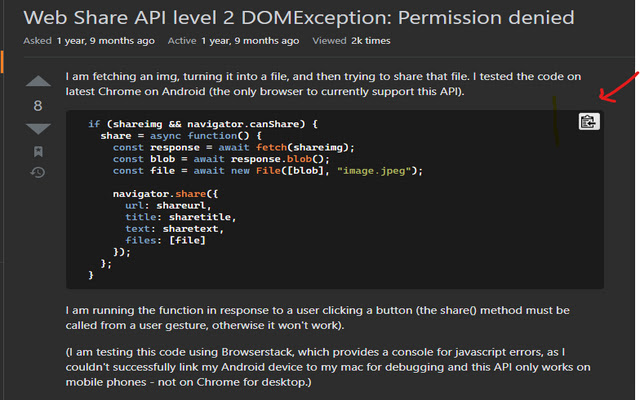Bookmark this question

pos(38,152)
